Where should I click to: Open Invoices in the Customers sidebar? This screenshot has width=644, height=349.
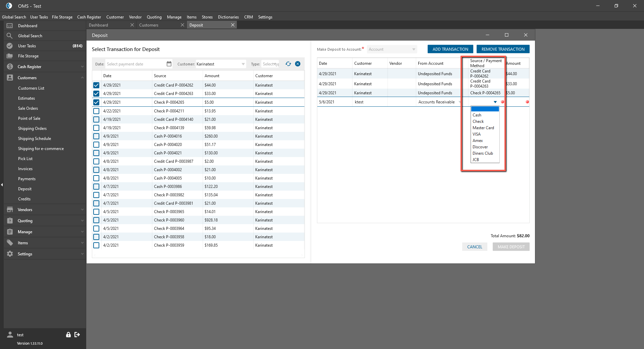point(25,169)
